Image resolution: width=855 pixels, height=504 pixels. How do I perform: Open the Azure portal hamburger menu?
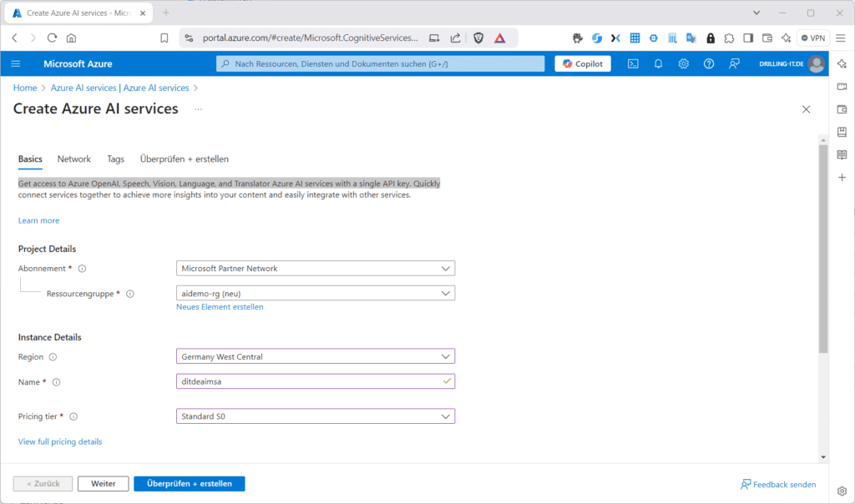pos(15,63)
